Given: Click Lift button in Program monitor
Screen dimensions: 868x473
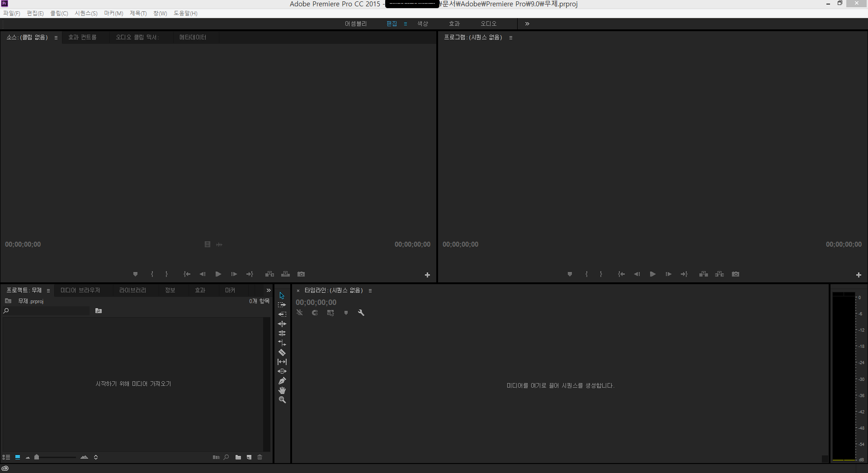Looking at the screenshot, I should click(x=703, y=274).
